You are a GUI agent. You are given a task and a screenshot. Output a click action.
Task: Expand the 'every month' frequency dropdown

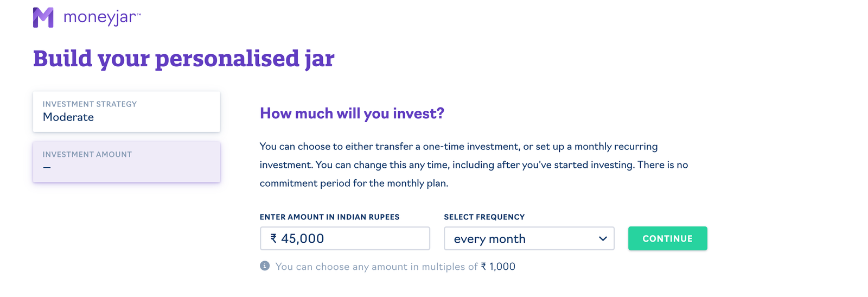[x=528, y=239]
